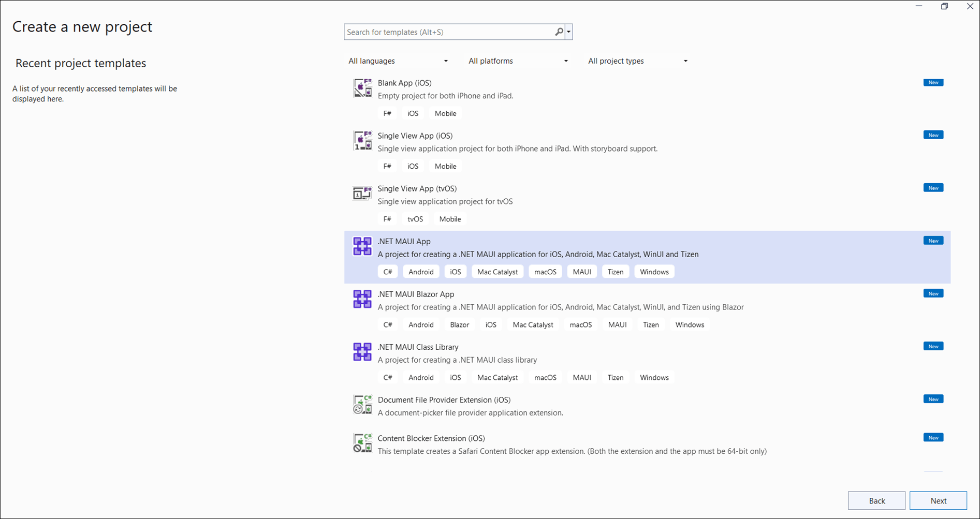Click the Document File Provider Extension icon
This screenshot has width=980, height=519.
click(x=362, y=405)
